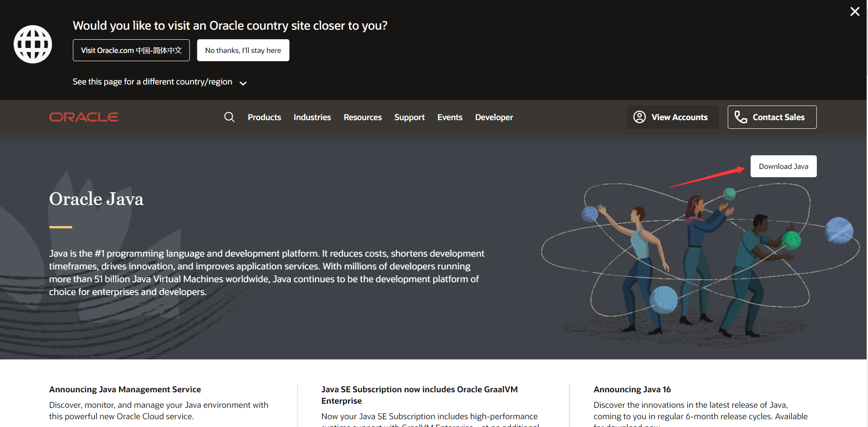Click Java SE Subscription GraalVM Enterprise heading
Screen dimensions: 868x427
[x=419, y=395]
